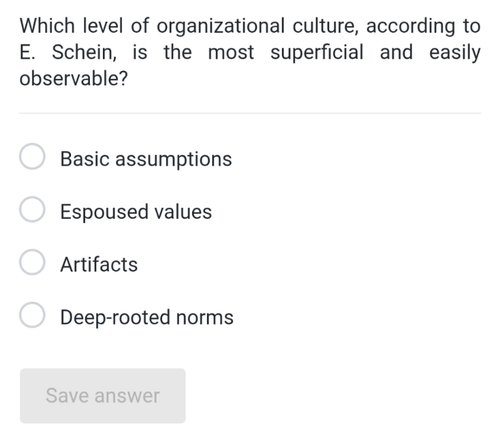Screen dimensions: 500x434
Task: Click the word "values" in second option
Action: click(x=183, y=212)
